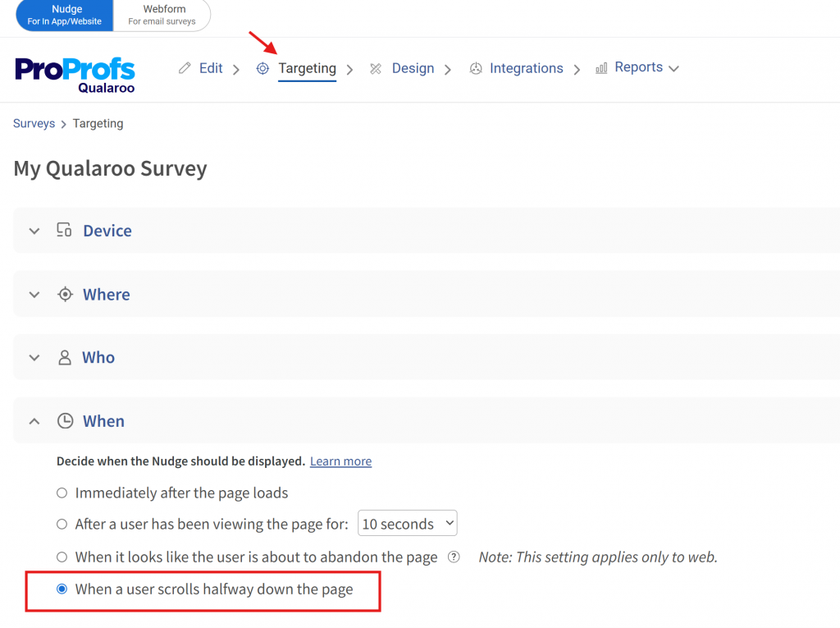Viewport: 840px width, 628px height.
Task: Expand the Where section chevron
Action: pyautogui.click(x=34, y=295)
